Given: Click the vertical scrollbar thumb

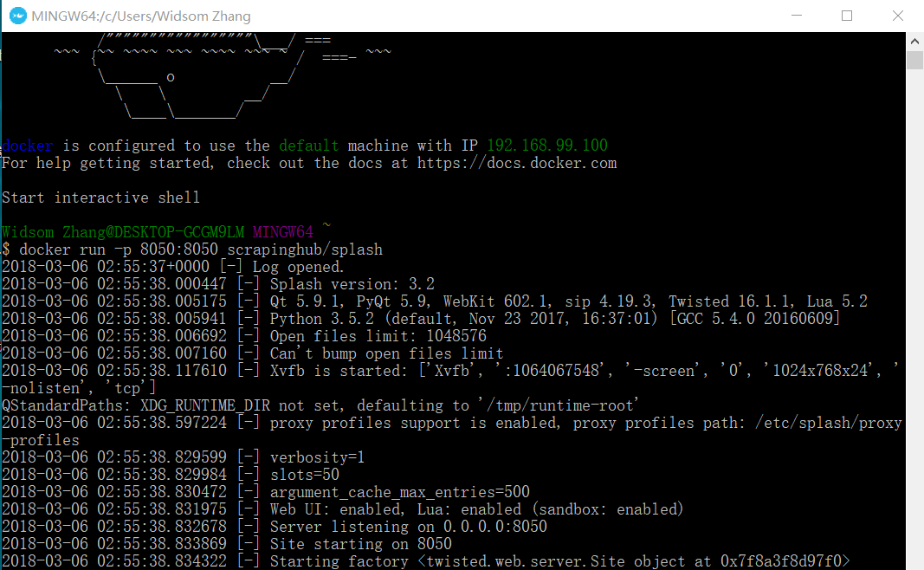Looking at the screenshot, I should click(914, 60).
